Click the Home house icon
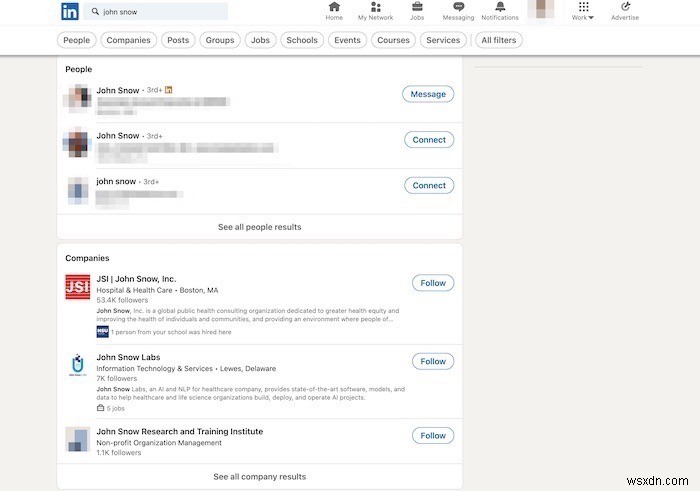The image size is (700, 491). click(334, 7)
